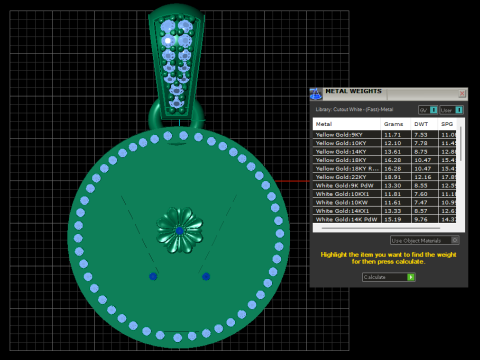
Task: Click the metal table's vertical scrollbar
Action: pos(461,144)
